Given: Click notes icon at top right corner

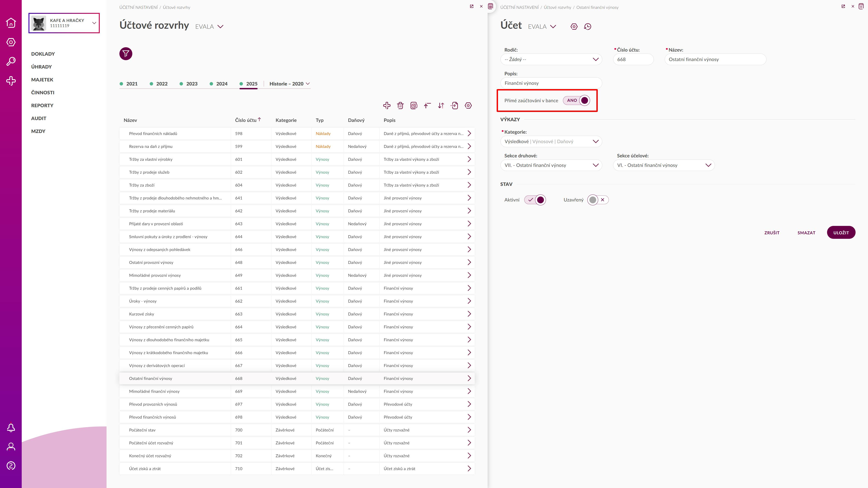Looking at the screenshot, I should pos(861,6).
